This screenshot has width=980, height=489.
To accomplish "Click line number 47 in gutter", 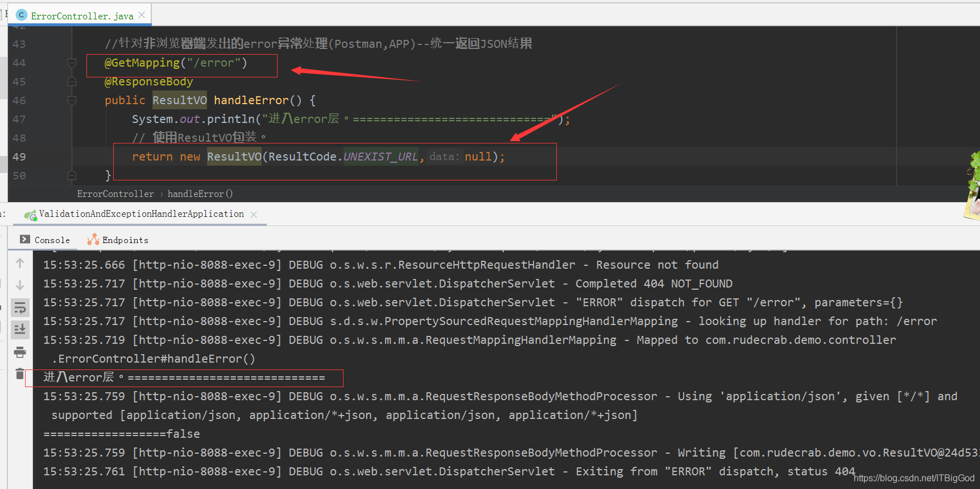I will (x=19, y=119).
